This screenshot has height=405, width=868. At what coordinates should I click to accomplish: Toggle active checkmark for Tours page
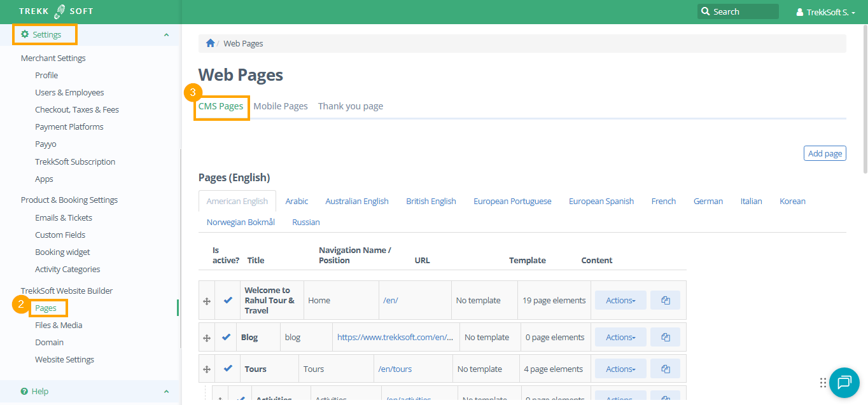(228, 369)
